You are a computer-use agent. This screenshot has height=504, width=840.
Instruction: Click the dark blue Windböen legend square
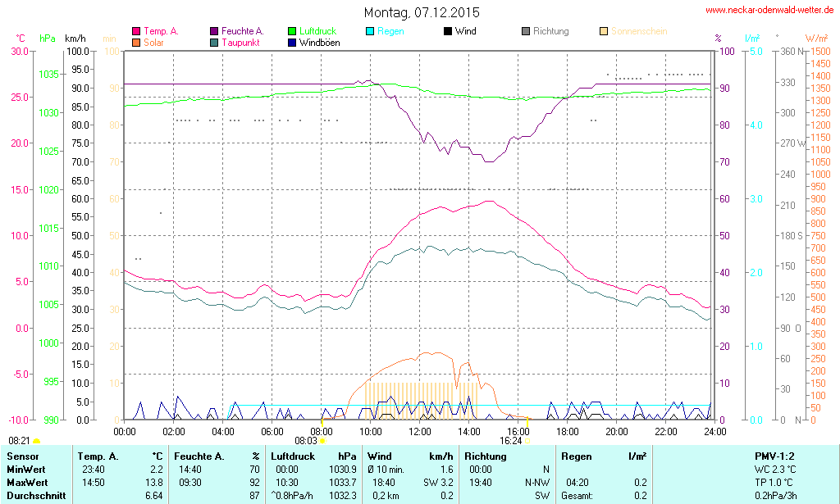(x=292, y=42)
